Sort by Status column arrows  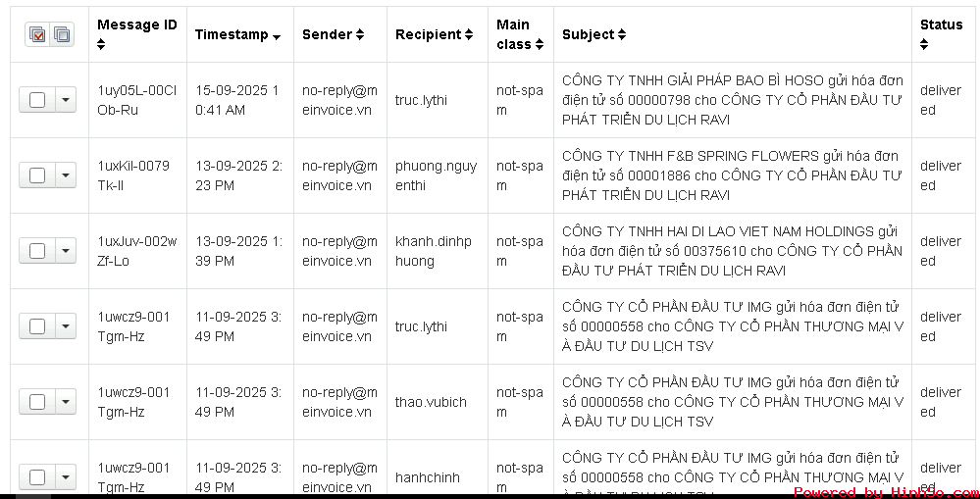[924, 45]
